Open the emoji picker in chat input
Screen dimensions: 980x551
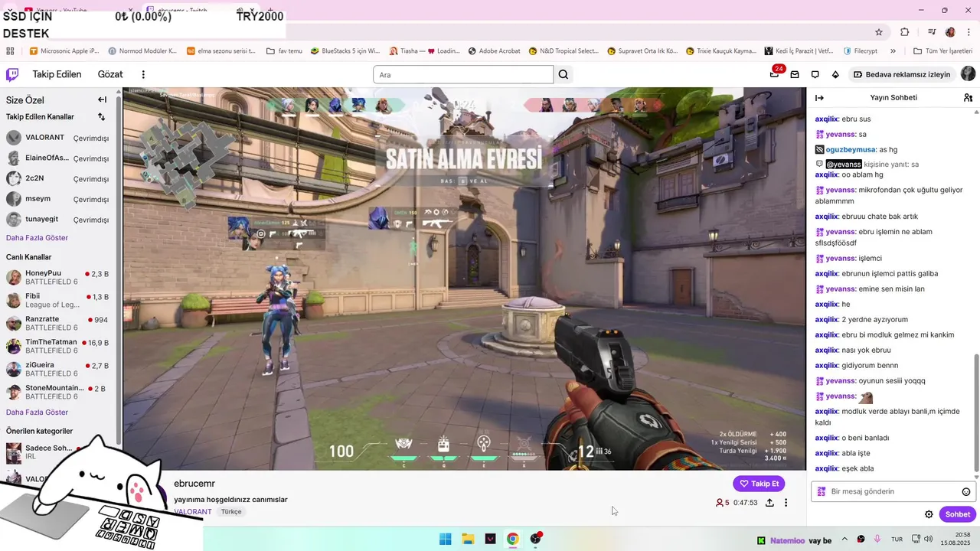[966, 492]
